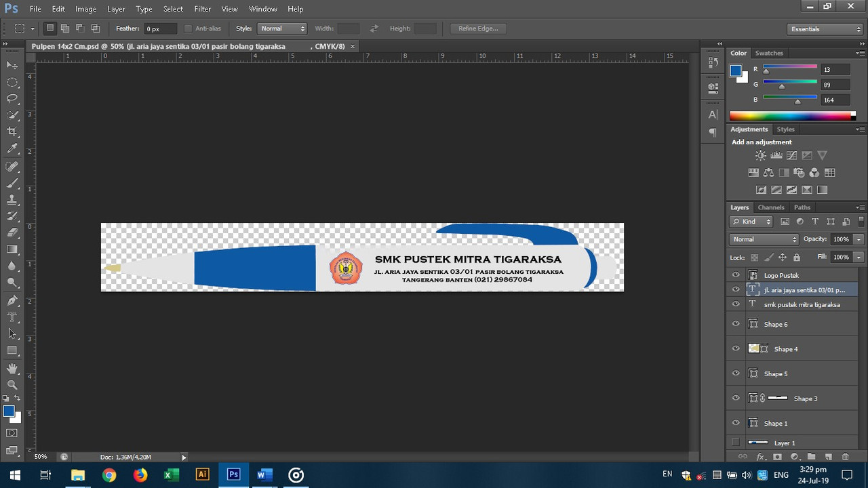The height and width of the screenshot is (488, 868).
Task: Hide the Shape 3 layer
Action: coord(736,398)
